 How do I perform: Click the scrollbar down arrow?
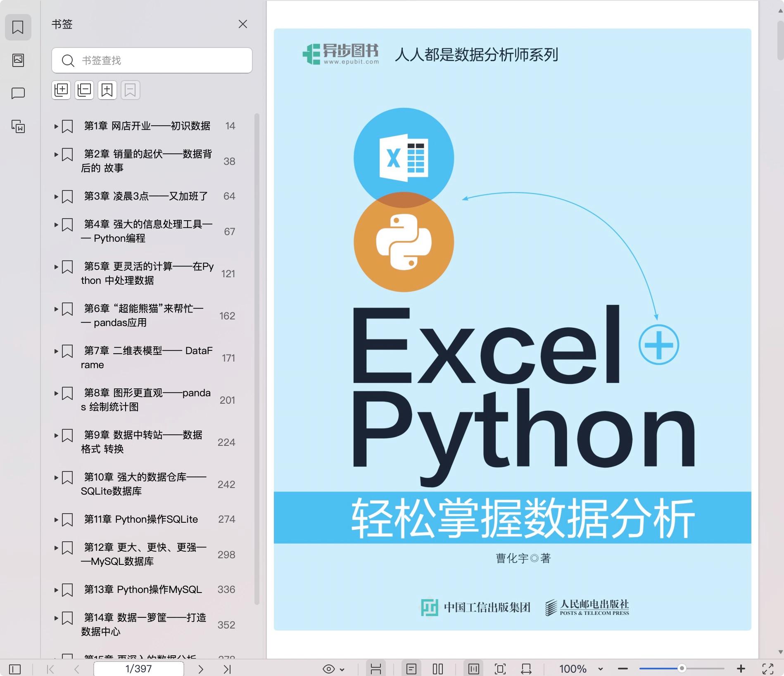pyautogui.click(x=780, y=652)
